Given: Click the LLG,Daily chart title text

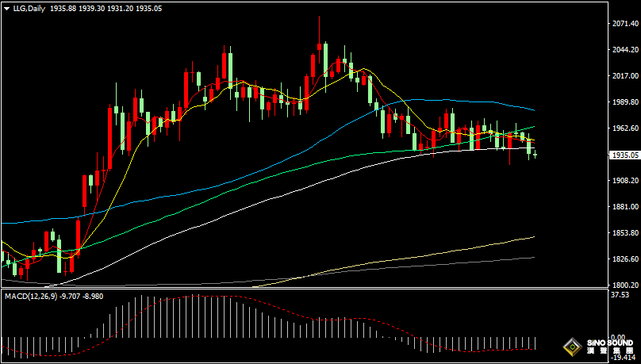Looking at the screenshot, I should tap(29, 8).
